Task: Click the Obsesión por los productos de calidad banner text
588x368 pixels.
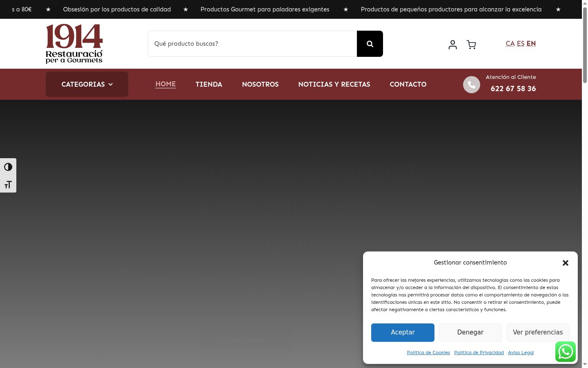Action: (x=117, y=9)
